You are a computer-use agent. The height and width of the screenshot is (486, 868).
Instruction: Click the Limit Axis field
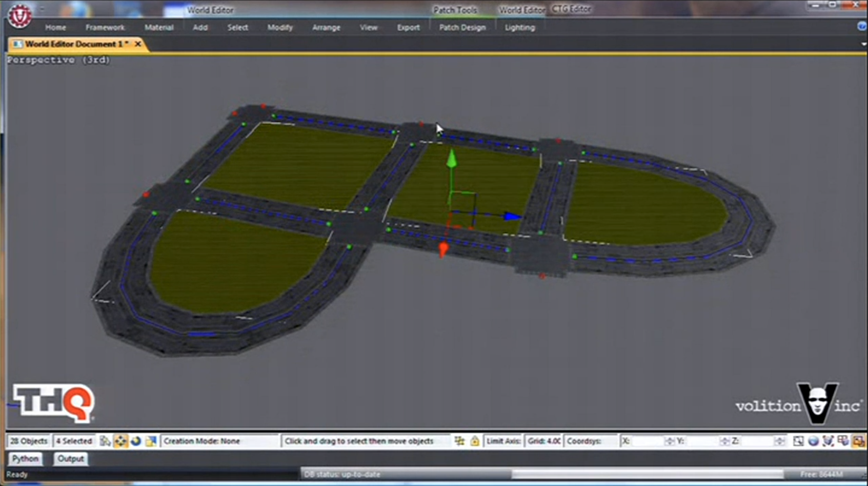[x=503, y=441]
